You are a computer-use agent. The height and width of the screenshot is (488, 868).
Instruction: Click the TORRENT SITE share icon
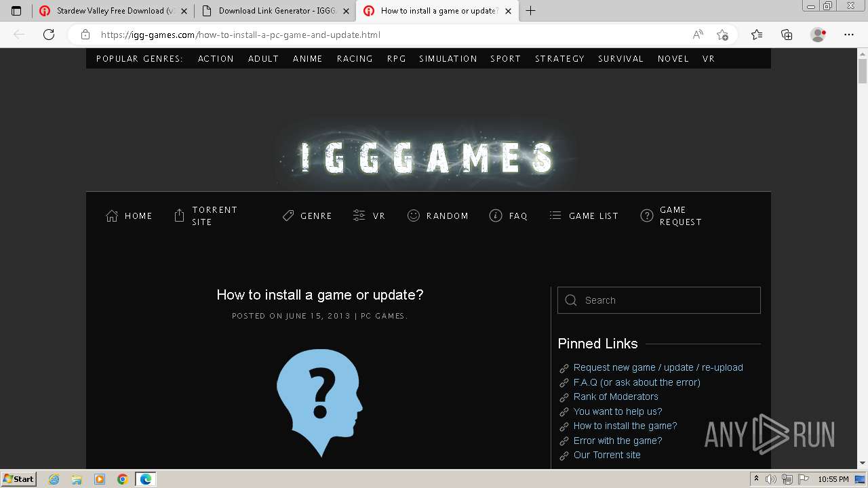[x=179, y=216]
